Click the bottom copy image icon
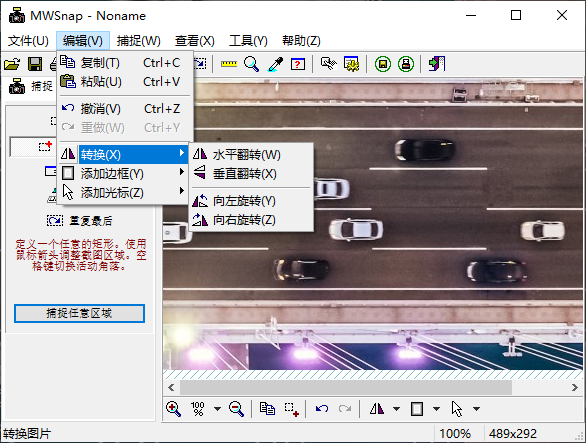 (x=267, y=409)
